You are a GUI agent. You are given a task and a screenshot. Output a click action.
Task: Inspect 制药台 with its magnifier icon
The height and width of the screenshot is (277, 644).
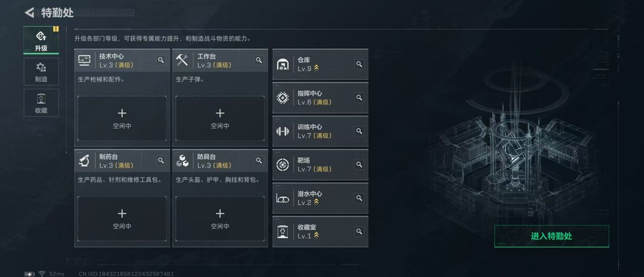point(161,161)
